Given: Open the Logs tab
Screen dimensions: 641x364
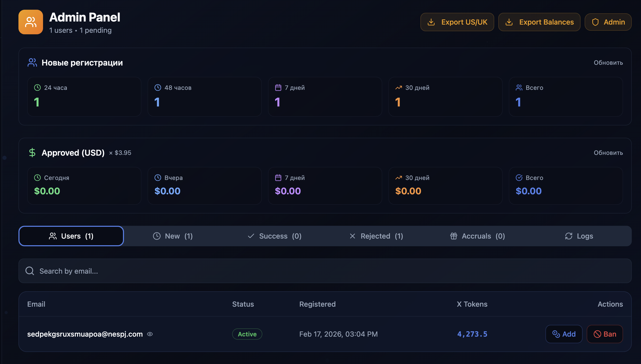Looking at the screenshot, I should [579, 236].
